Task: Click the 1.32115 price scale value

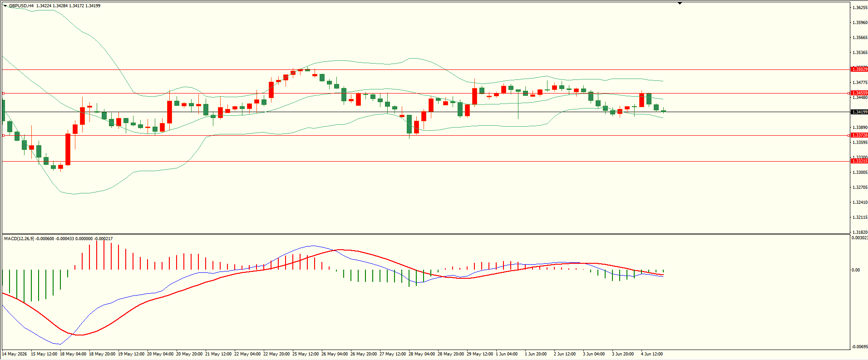Action: click(x=860, y=217)
